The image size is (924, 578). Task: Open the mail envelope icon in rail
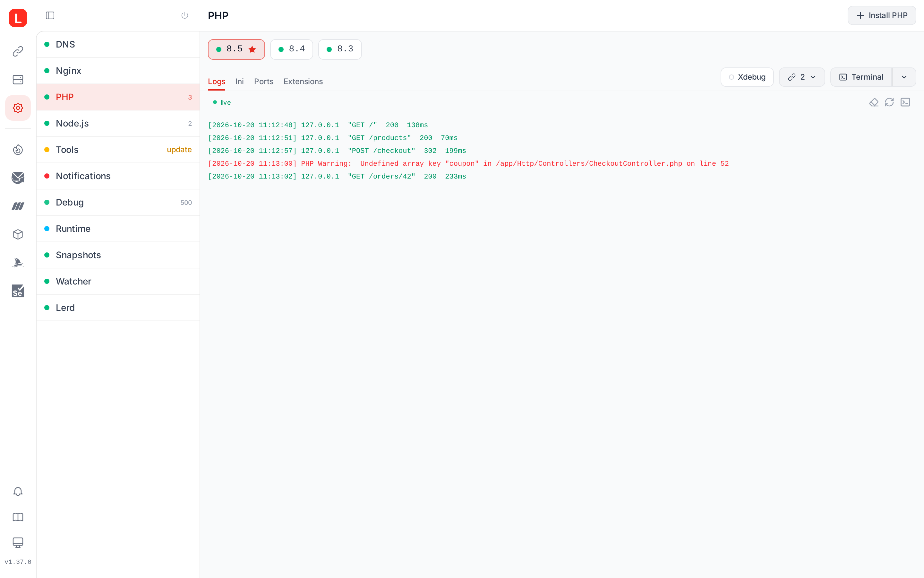click(18, 178)
